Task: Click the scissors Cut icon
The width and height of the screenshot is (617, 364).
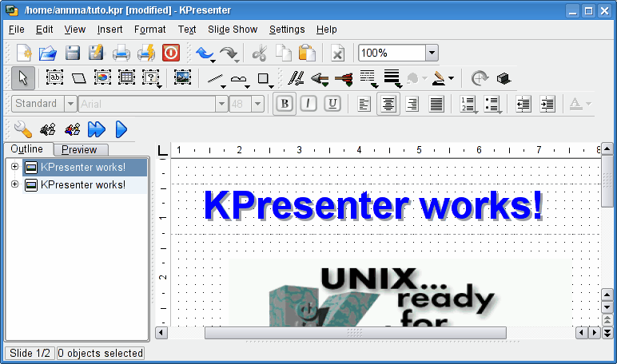Action: (259, 53)
